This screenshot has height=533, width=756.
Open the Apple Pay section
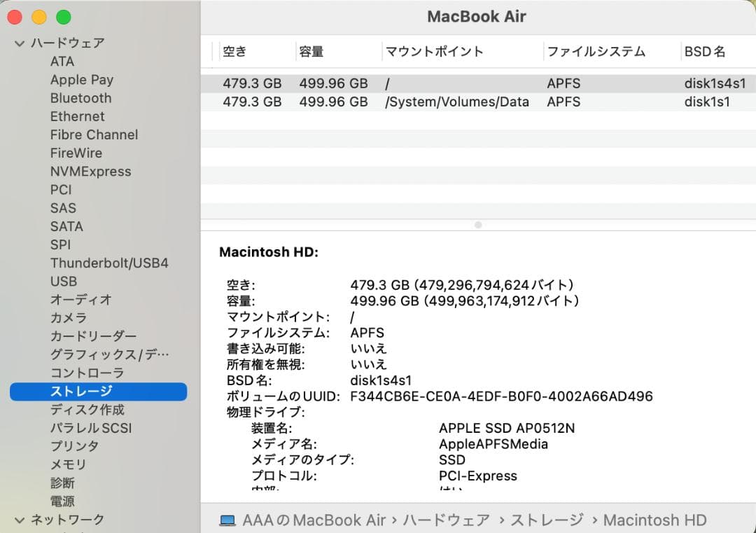[82, 80]
